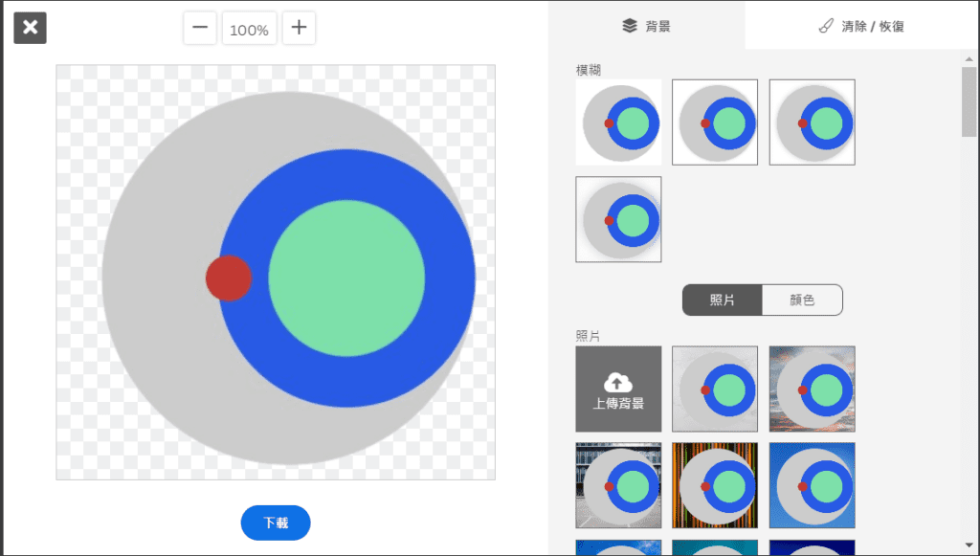Close the editor with the X button
The height and width of the screenshot is (556, 980).
coord(30,28)
